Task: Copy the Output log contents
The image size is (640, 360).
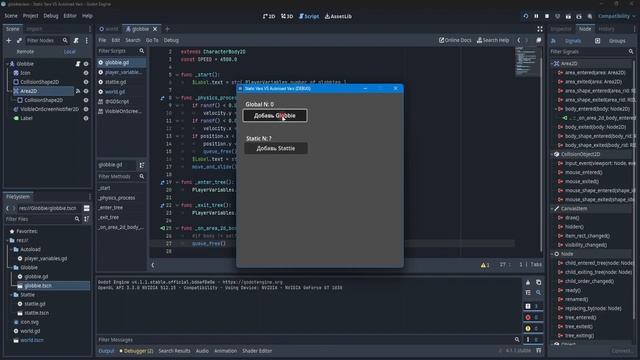Action: (538, 282)
